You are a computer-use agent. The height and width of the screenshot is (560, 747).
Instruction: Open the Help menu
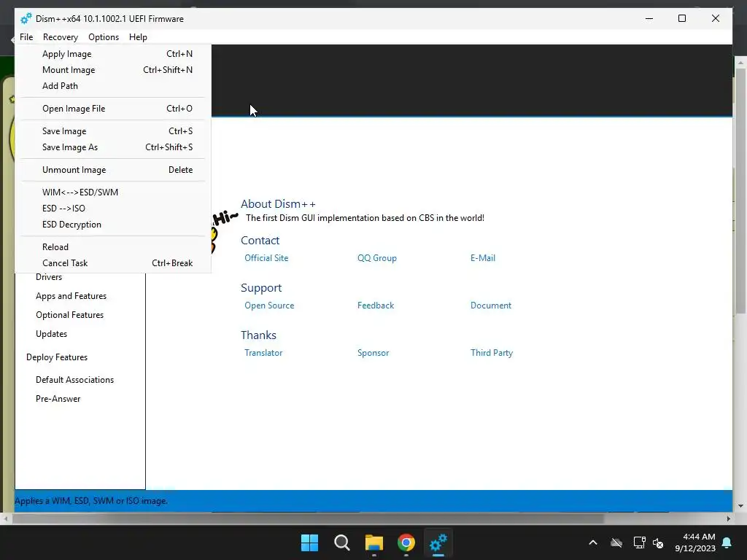click(x=138, y=37)
